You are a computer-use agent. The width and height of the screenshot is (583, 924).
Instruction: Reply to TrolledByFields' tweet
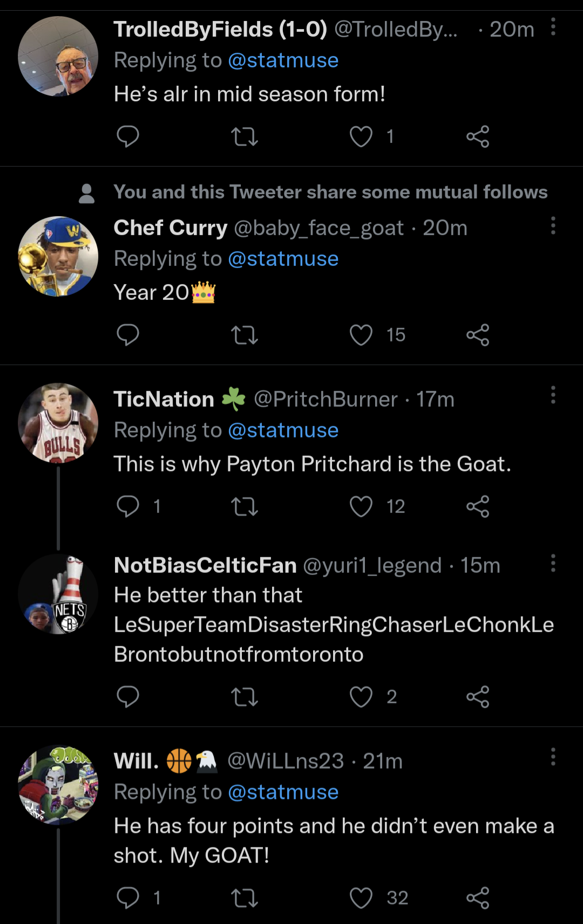point(128,136)
